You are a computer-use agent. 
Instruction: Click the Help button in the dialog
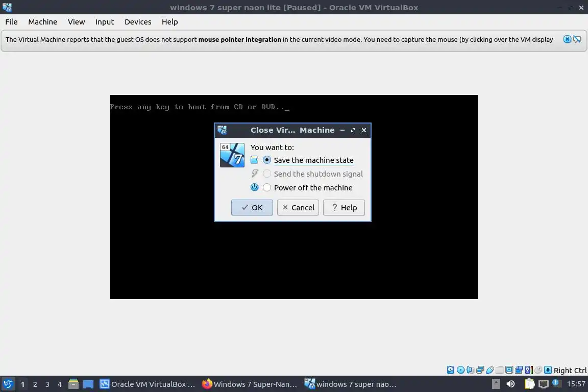[344, 207]
